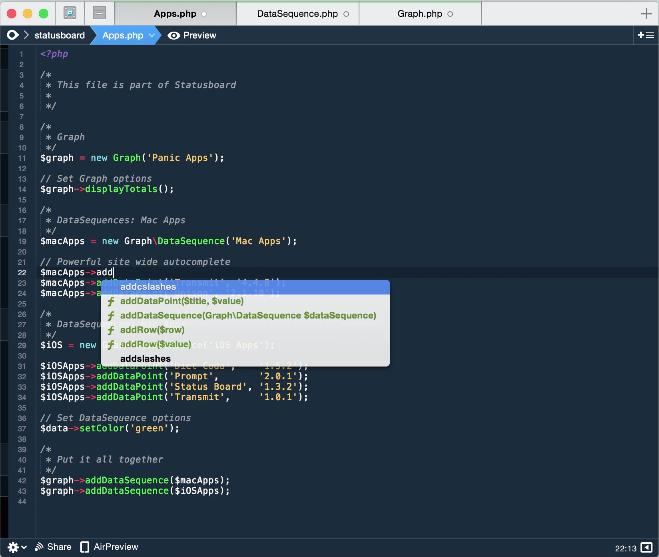Open the statusboard breadcrumb folder
The width and height of the screenshot is (659, 557).
click(x=59, y=35)
